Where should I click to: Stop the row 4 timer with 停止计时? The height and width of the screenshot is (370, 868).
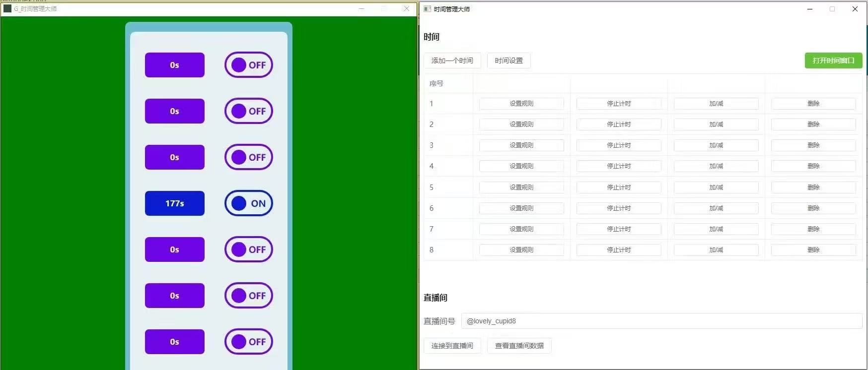point(619,166)
